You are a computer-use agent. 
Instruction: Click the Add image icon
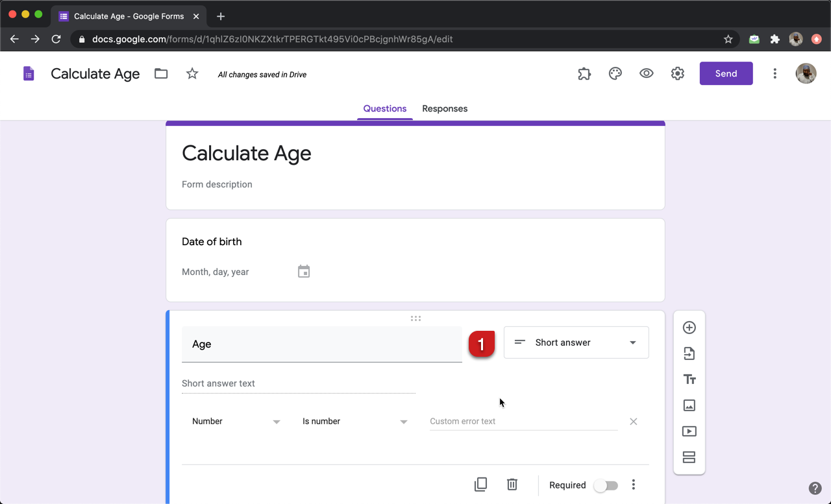pos(689,405)
